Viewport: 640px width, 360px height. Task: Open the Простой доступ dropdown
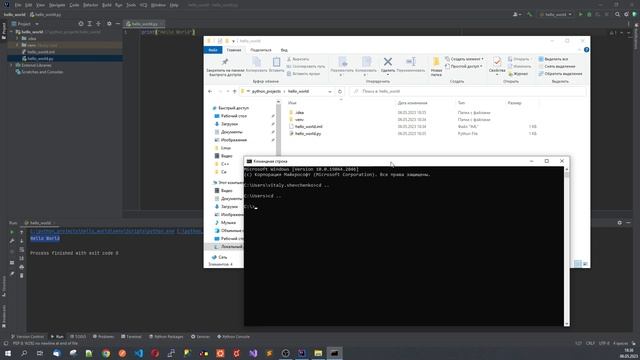pyautogui.click(x=464, y=66)
